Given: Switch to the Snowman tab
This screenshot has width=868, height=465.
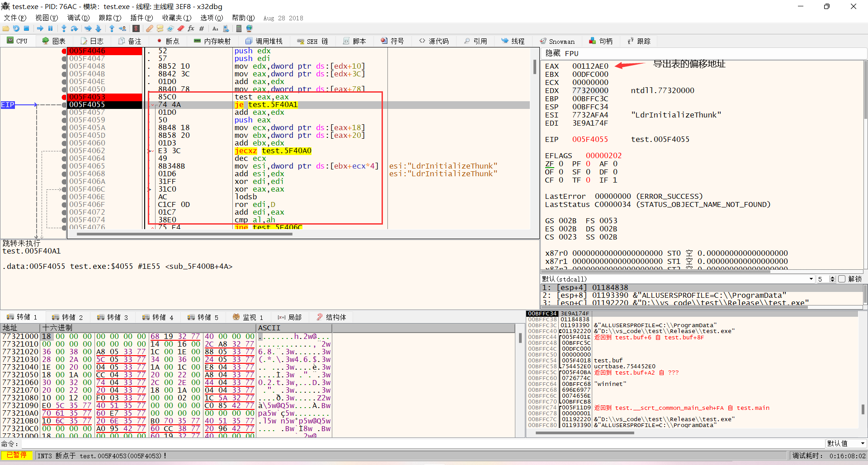Looking at the screenshot, I should click(x=557, y=41).
